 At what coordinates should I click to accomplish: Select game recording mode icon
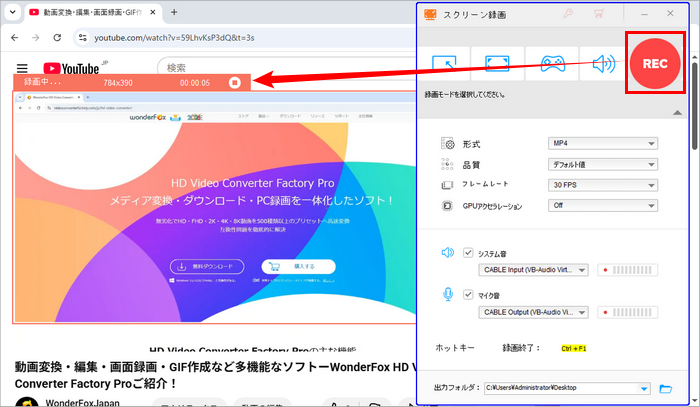coord(552,64)
